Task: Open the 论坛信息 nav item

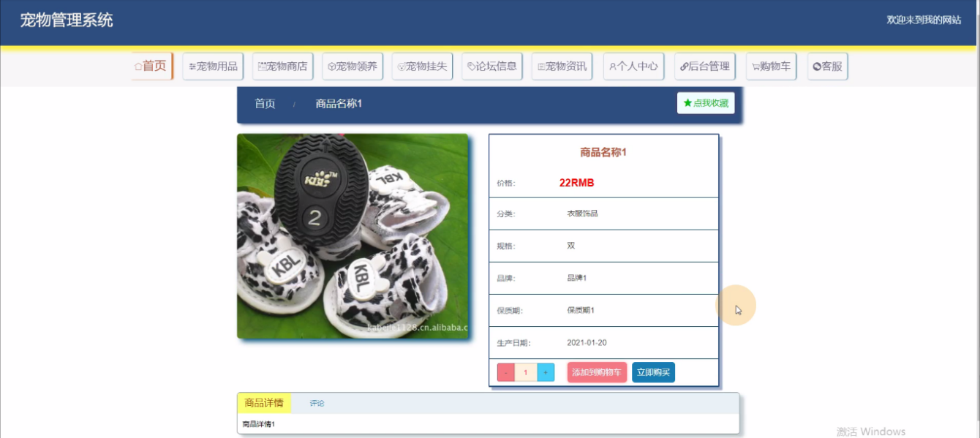Action: [492, 66]
